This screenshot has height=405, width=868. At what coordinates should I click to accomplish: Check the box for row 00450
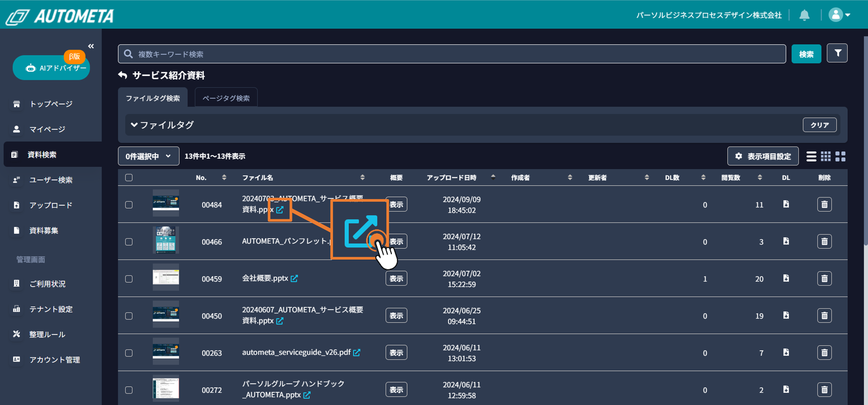click(129, 316)
